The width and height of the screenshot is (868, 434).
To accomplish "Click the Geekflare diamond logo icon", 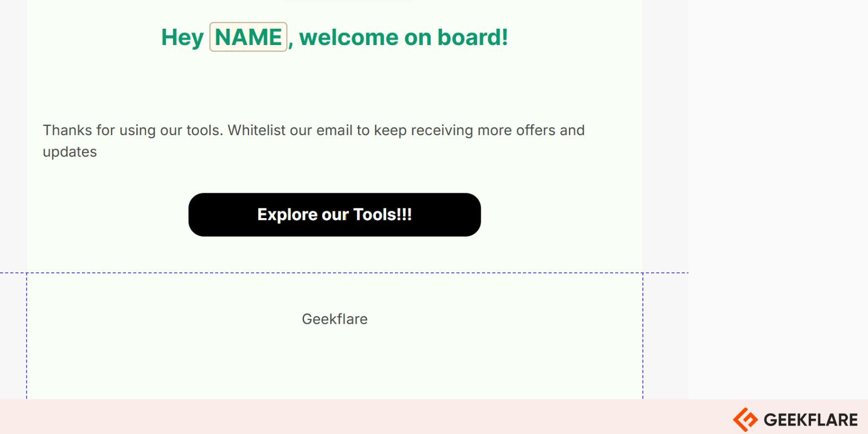I will pos(745,419).
